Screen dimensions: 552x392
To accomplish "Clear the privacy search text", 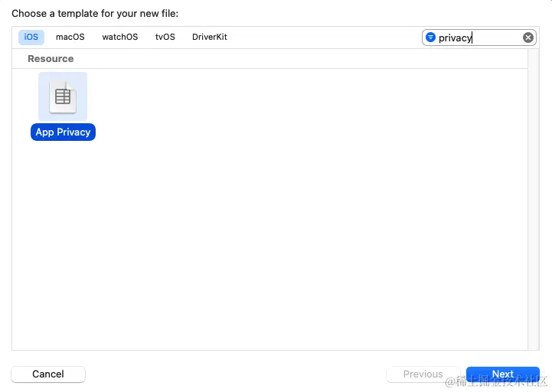I will [x=528, y=38].
